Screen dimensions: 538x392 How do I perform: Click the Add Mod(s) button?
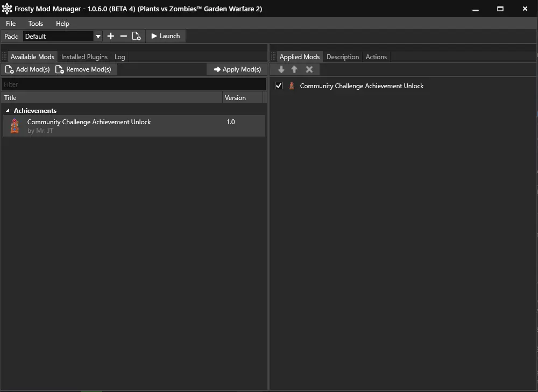27,69
